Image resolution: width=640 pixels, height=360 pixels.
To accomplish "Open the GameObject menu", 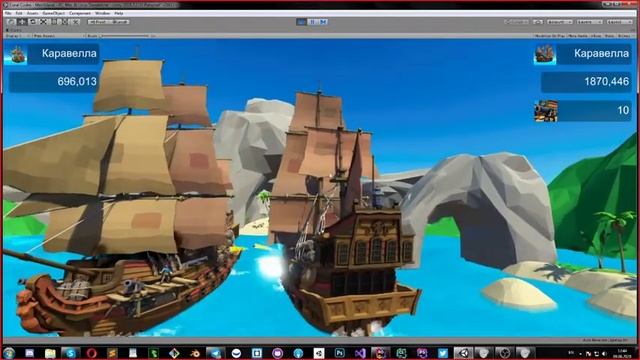I will (x=53, y=13).
